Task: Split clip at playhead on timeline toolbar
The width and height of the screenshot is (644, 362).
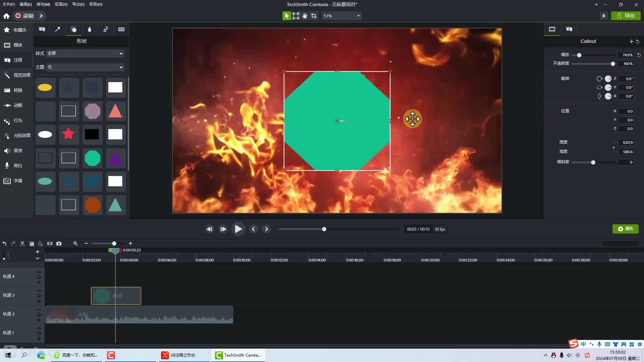Action: pyautogui.click(x=50, y=244)
